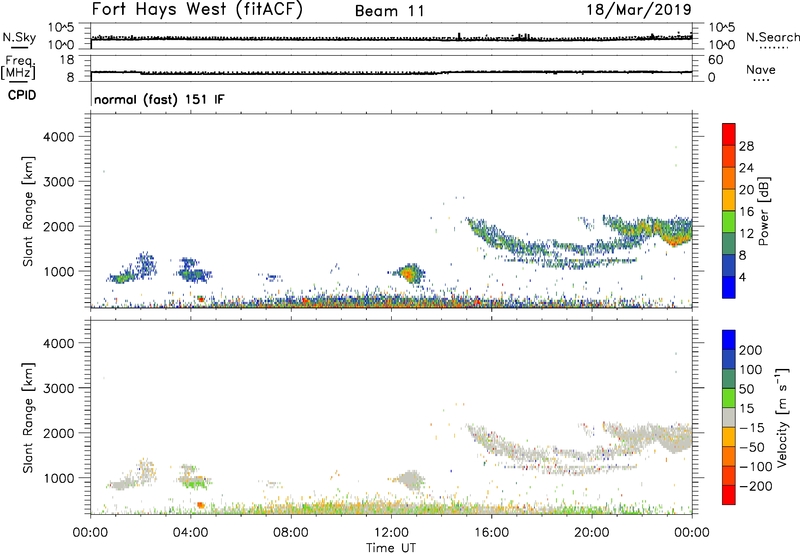Click the red top segment of Power colorbar
The height and width of the screenshot is (554, 800).
(729, 134)
